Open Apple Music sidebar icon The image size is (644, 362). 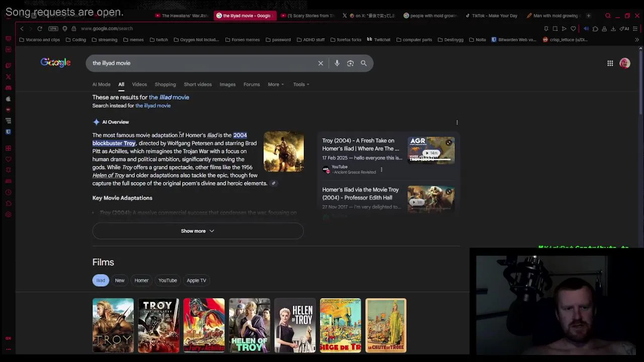tap(8, 99)
